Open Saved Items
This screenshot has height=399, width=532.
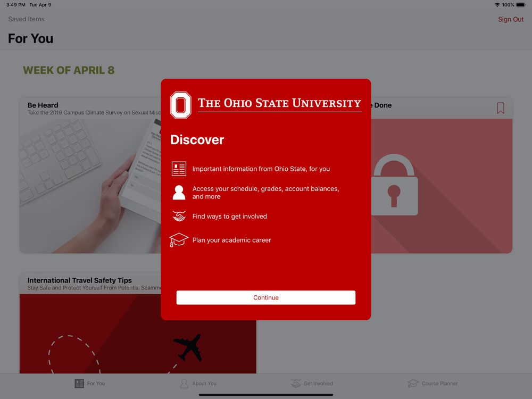point(26,19)
